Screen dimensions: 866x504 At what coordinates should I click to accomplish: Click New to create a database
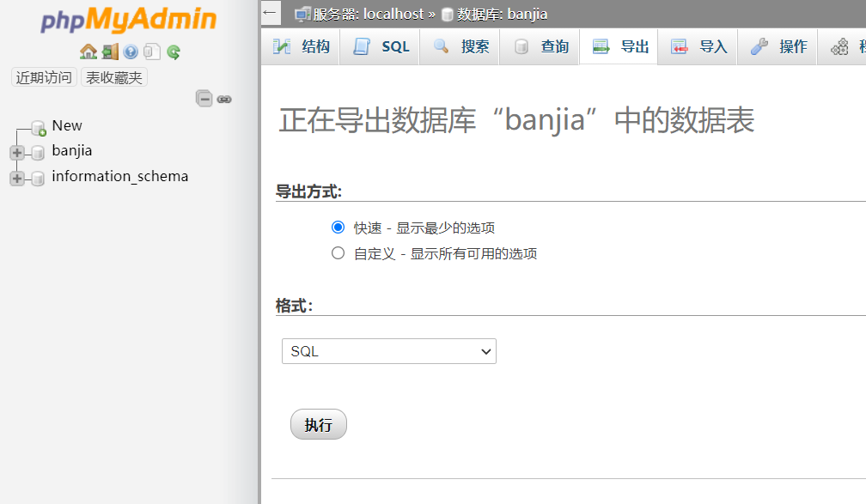[x=66, y=125]
